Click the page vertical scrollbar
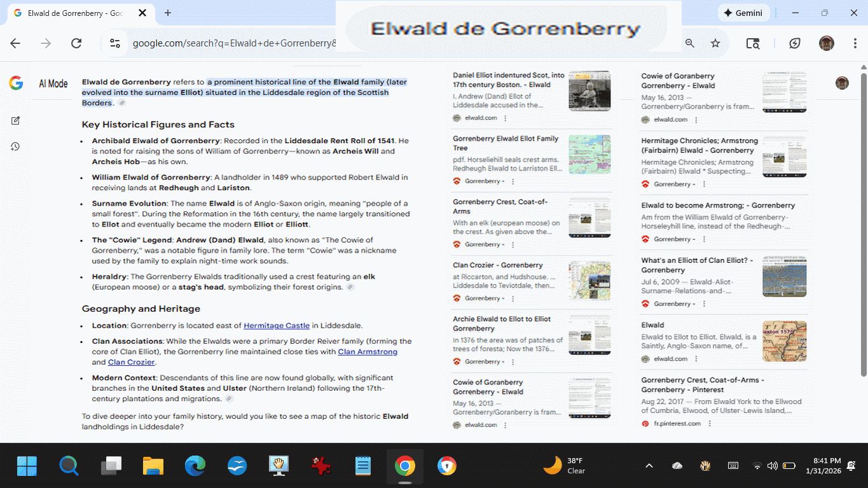The height and width of the screenshot is (488, 868). pyautogui.click(x=863, y=223)
